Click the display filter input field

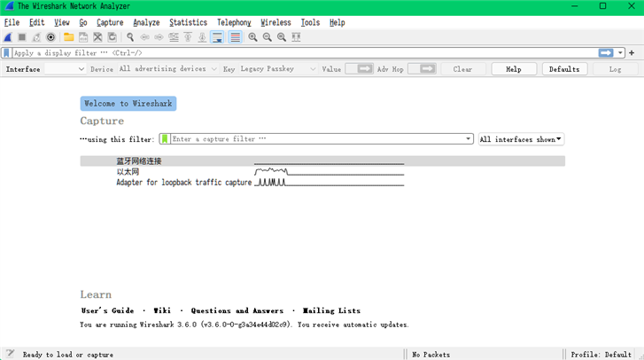point(305,53)
